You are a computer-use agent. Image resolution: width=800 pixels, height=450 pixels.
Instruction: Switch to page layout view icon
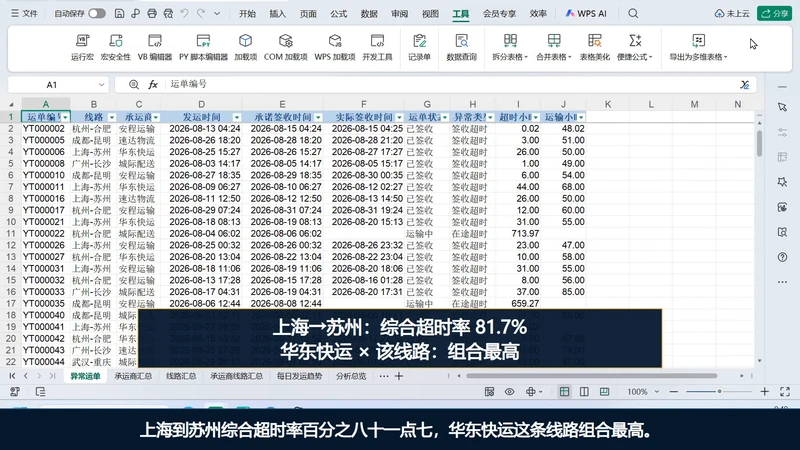[584, 392]
